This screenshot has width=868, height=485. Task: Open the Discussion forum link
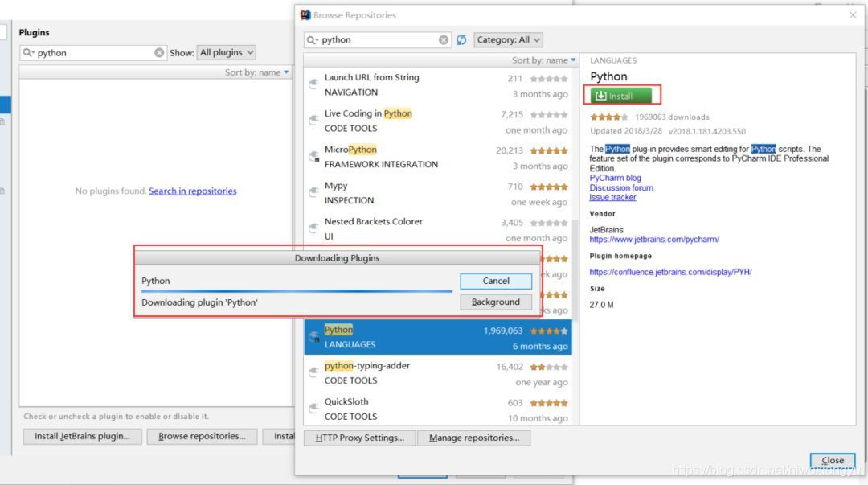(x=621, y=188)
